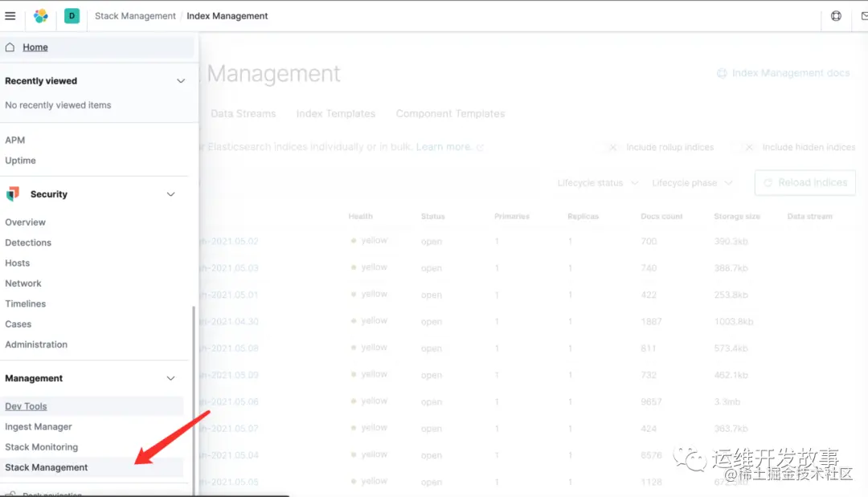868x497 pixels.
Task: Open the D space avatar selector
Action: (72, 16)
